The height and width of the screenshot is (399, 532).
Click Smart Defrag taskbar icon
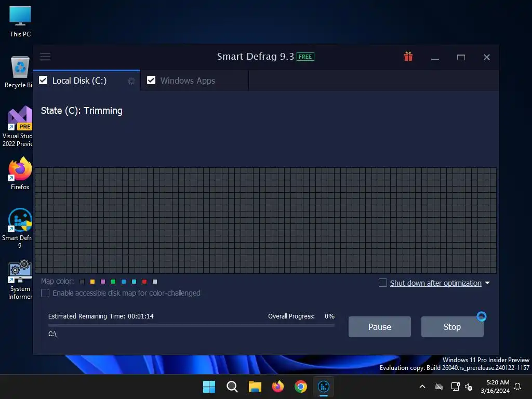(x=324, y=387)
